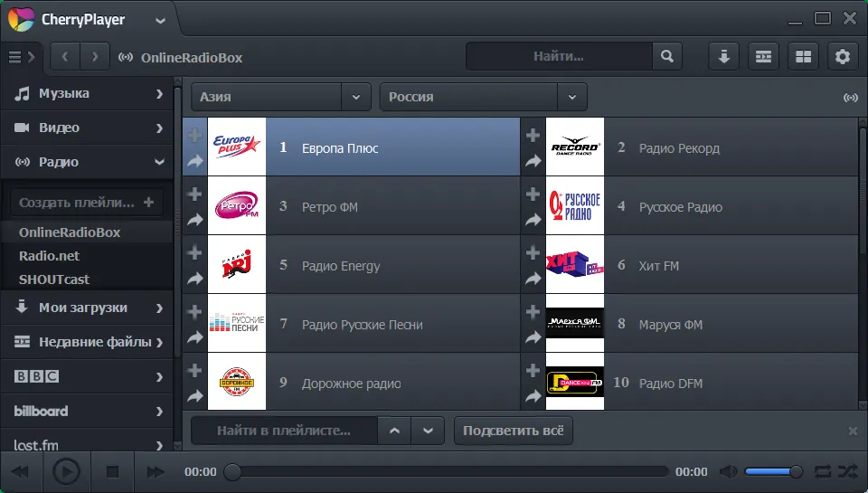This screenshot has width=868, height=493.
Task: Mute audio with speaker icon
Action: point(728,472)
